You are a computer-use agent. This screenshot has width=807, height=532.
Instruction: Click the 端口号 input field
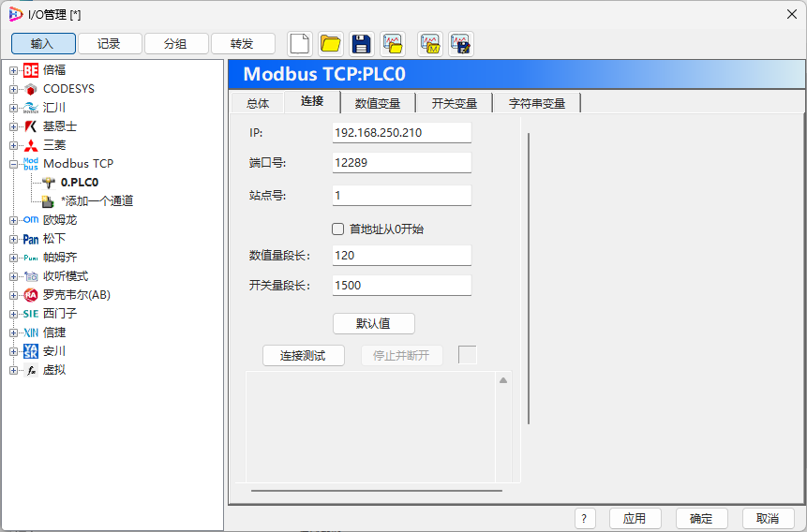pos(401,163)
